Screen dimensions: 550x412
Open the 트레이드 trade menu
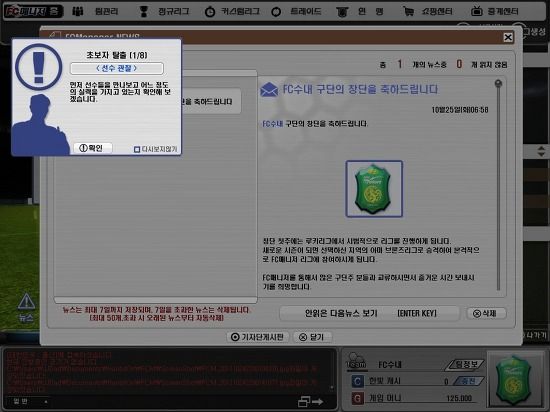(296, 12)
